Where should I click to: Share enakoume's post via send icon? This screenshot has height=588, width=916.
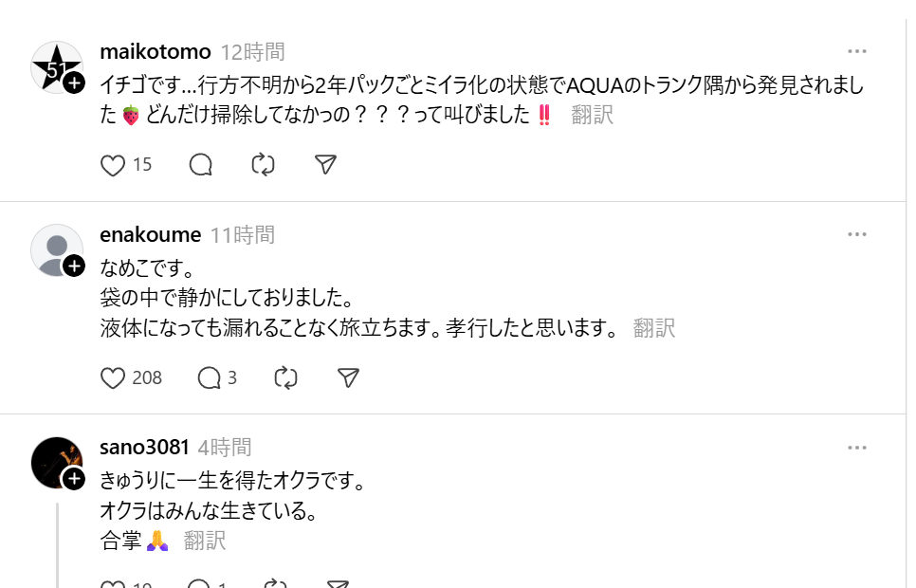click(x=348, y=377)
